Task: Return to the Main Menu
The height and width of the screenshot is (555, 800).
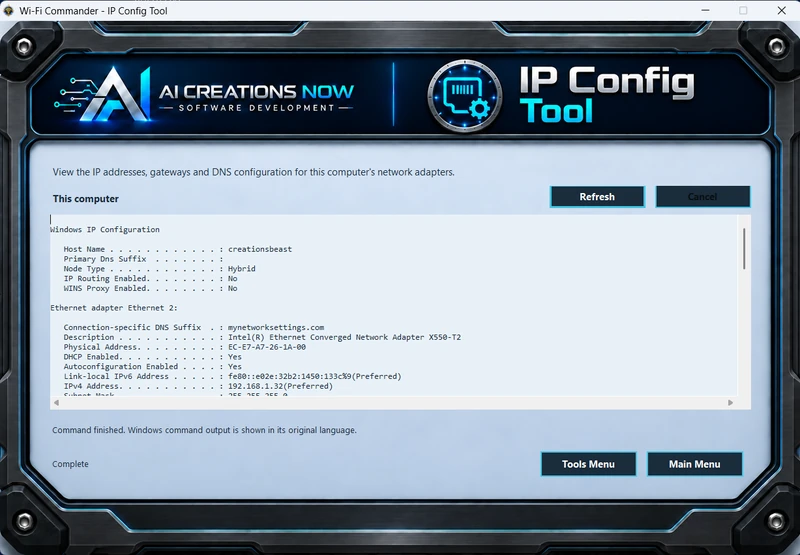Action: [694, 464]
